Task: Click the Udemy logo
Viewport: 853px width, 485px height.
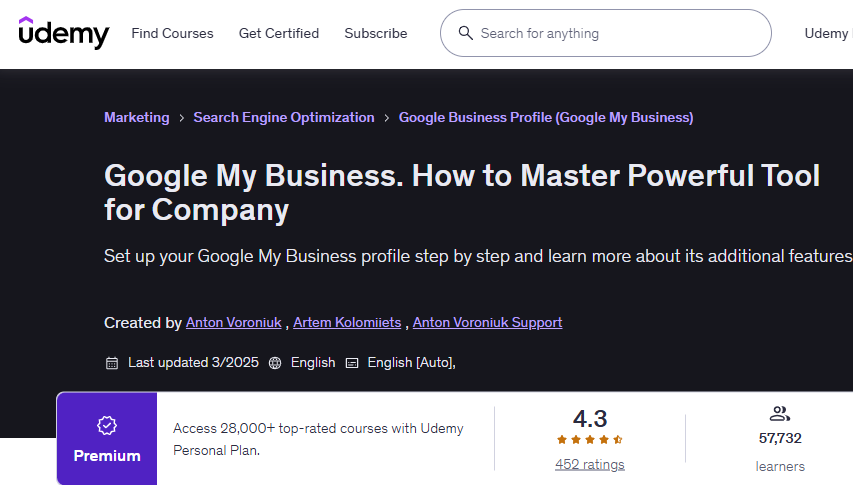Action: [x=63, y=33]
